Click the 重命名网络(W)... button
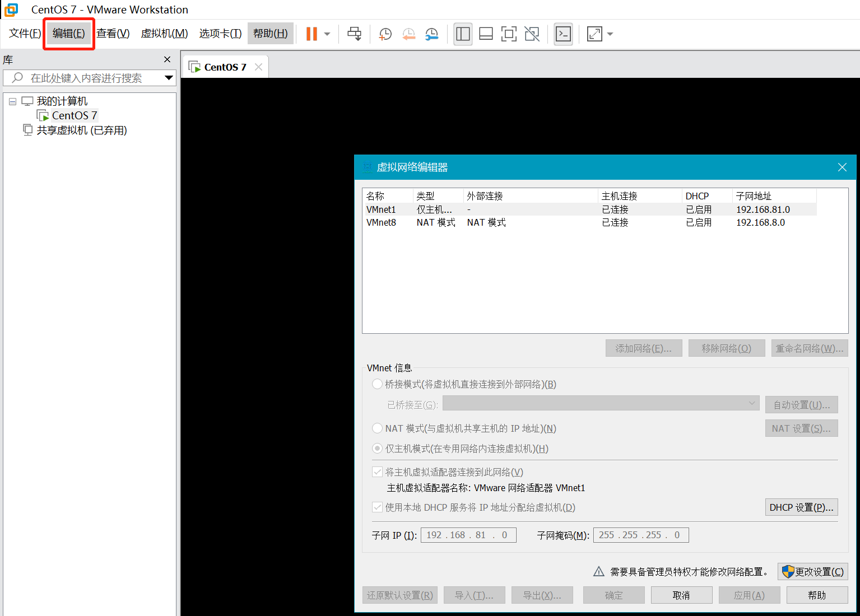This screenshot has height=616, width=860. tap(810, 348)
